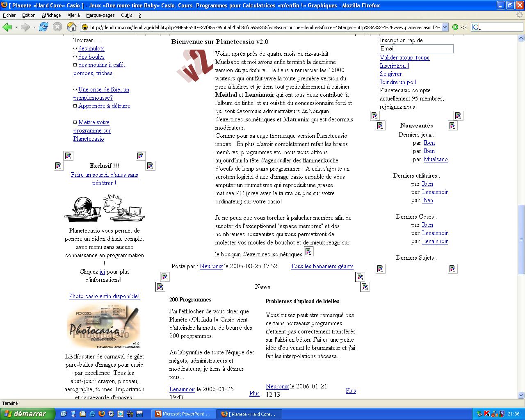The height and width of the screenshot is (420, 525).
Task: Click the grey Forward arrow button
Action: click(x=25, y=27)
